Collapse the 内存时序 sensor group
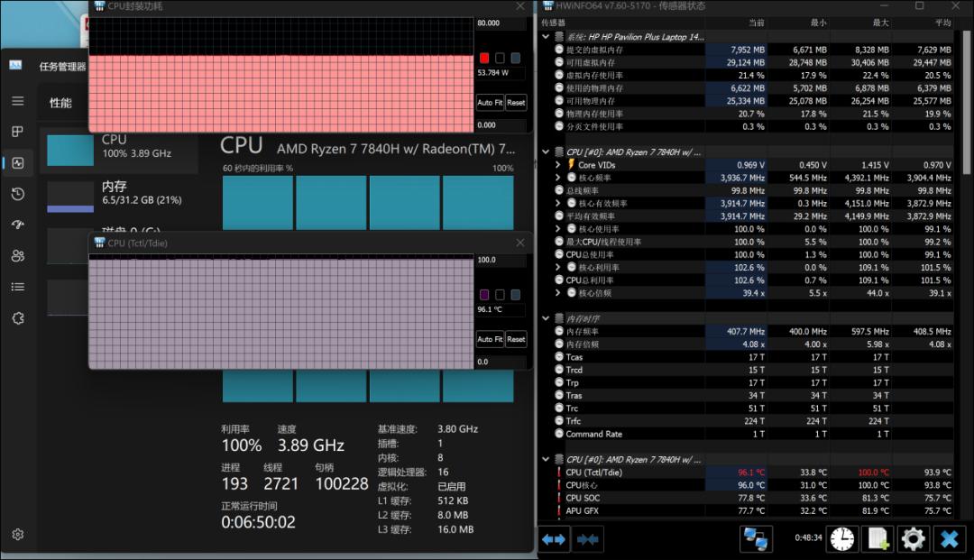This screenshot has width=974, height=560. click(546, 318)
